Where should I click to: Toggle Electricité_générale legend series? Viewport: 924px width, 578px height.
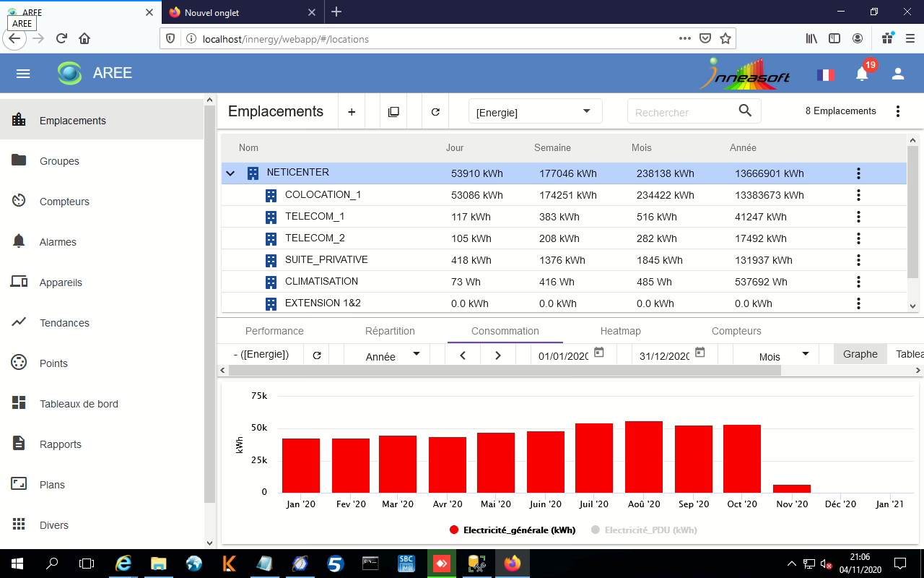tap(513, 530)
